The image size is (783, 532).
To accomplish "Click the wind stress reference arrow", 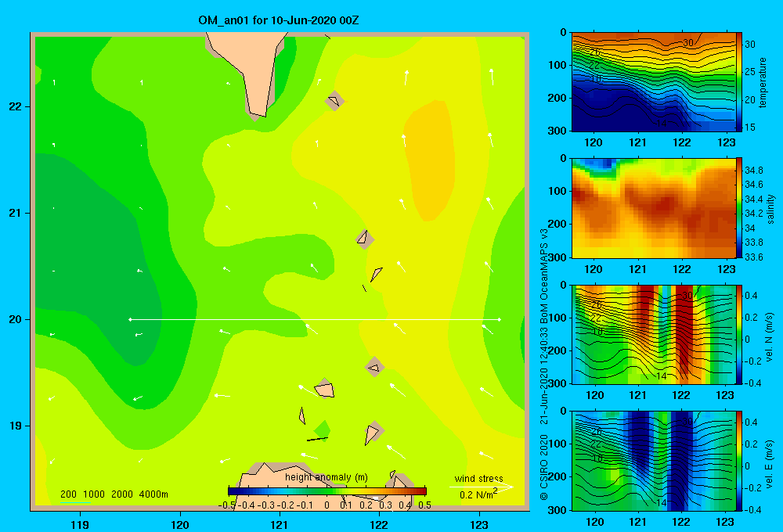I will click(x=482, y=487).
